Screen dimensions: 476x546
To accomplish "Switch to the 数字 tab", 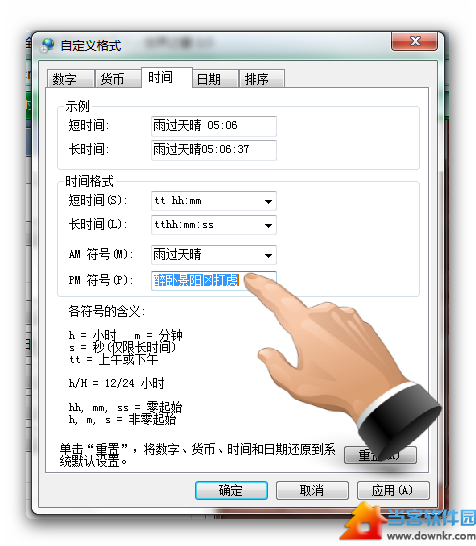I will tap(71, 79).
